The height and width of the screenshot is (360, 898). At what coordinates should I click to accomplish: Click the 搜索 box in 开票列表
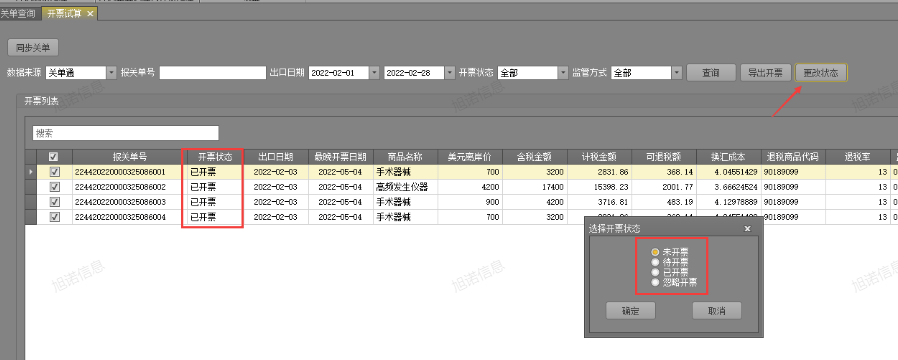(x=125, y=133)
